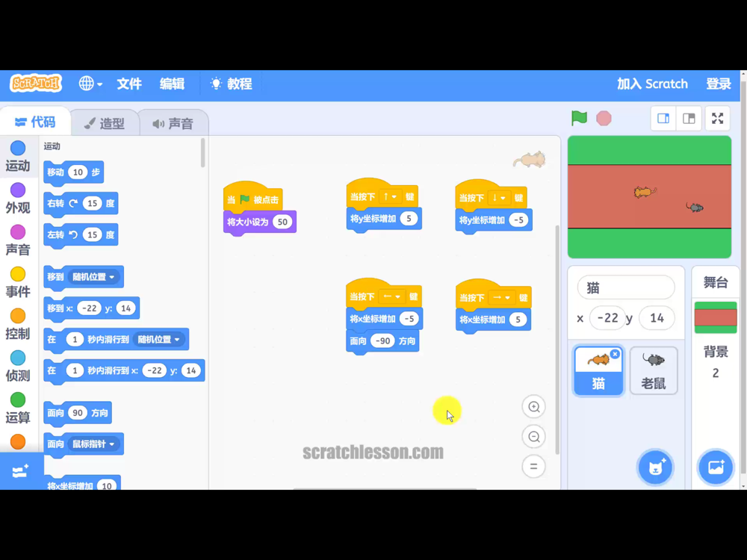Click value 5 in workspace 将x坐标增加 block
The image size is (747, 560).
point(518,320)
